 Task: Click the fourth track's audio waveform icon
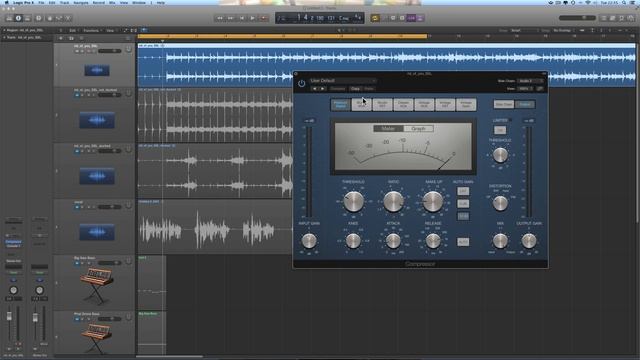point(97,232)
